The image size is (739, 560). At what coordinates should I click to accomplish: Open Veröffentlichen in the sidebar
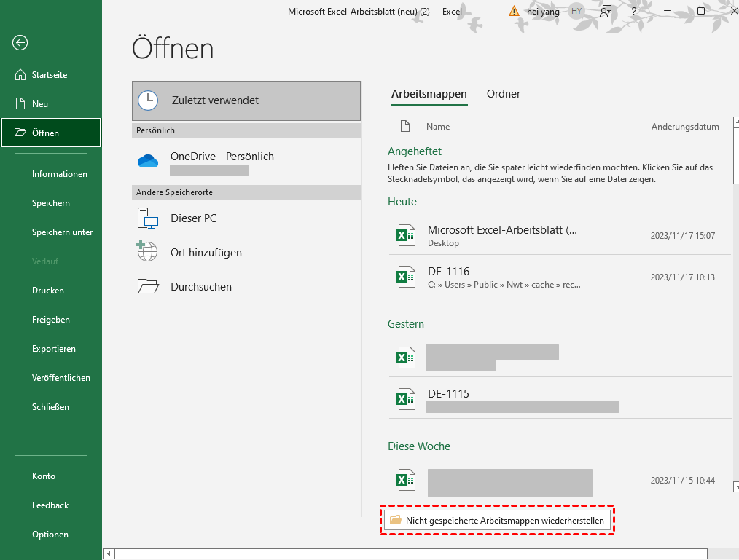click(60, 378)
